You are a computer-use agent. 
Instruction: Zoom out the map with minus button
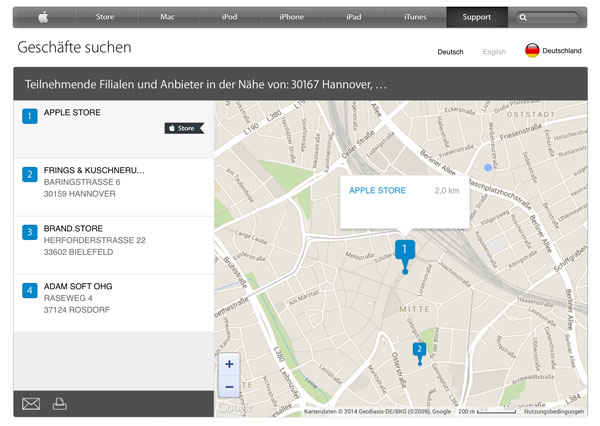tap(229, 387)
